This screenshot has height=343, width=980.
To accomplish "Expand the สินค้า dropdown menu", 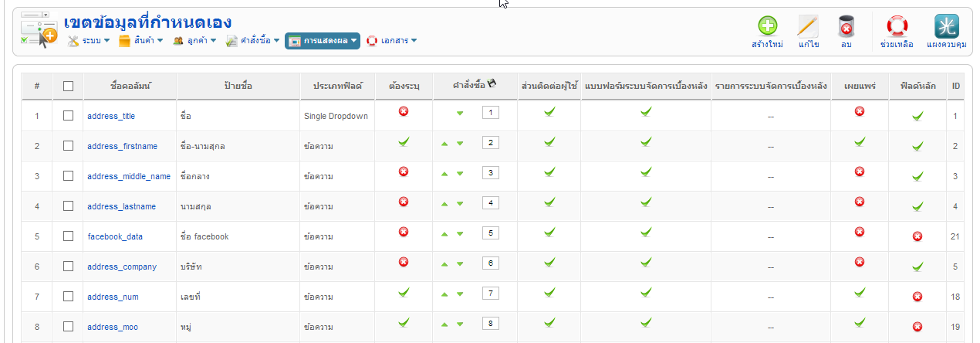I will coord(141,40).
